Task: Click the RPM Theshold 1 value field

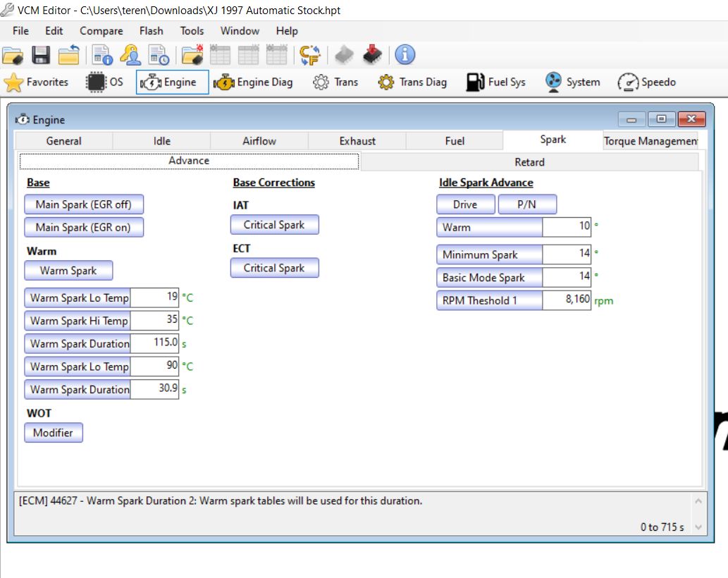Action: 567,300
